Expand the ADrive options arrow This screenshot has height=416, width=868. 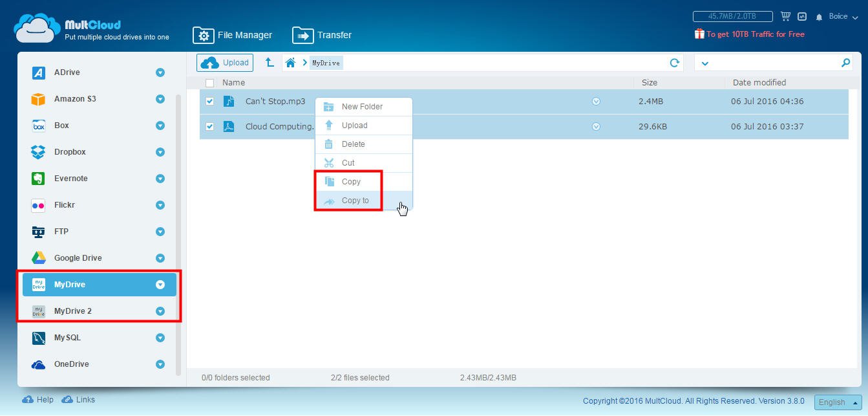[x=160, y=72]
